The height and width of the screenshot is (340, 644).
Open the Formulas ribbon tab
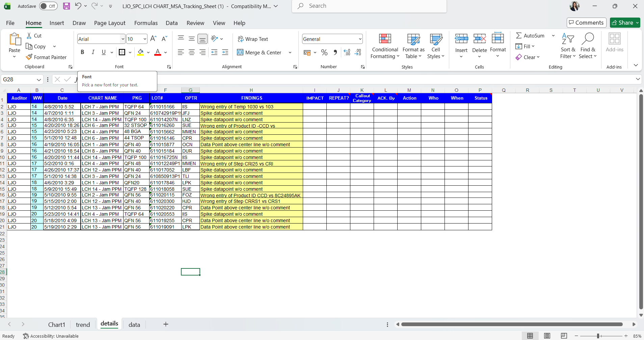[146, 23]
